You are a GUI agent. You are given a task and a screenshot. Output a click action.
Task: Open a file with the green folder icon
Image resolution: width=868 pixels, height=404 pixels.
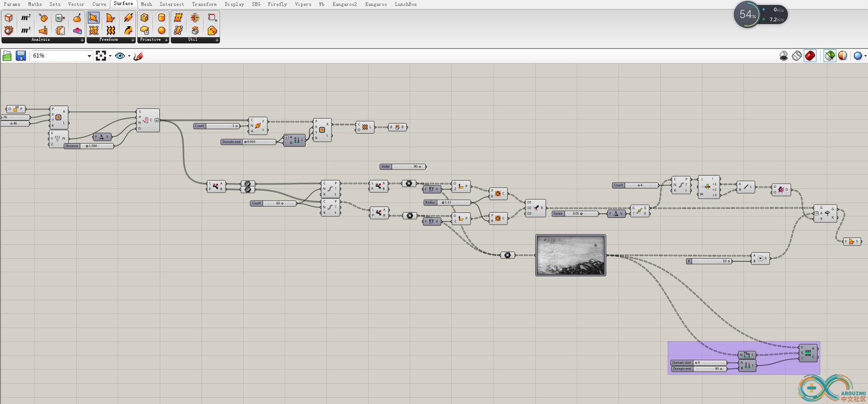(7, 56)
